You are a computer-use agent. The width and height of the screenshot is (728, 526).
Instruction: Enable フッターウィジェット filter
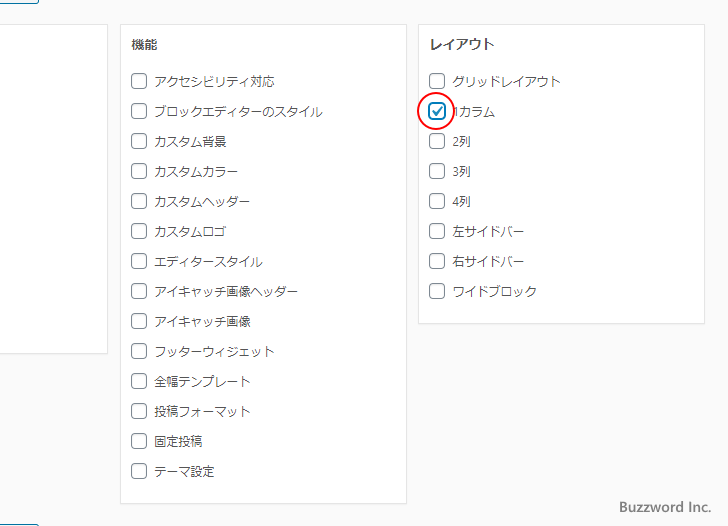coord(139,351)
